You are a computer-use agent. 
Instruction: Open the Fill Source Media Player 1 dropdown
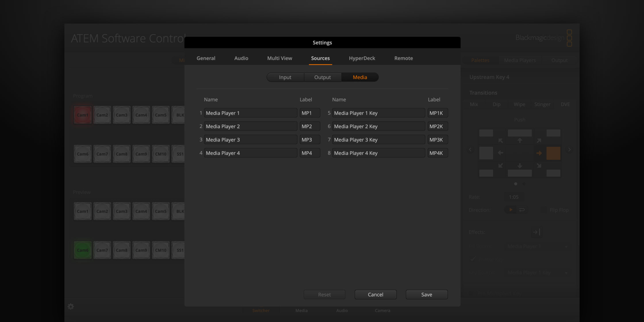pos(538,246)
